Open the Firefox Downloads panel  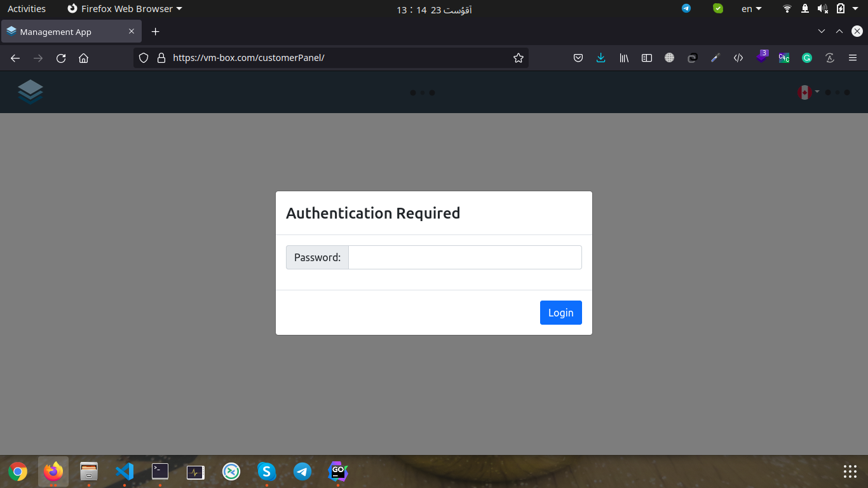pyautogui.click(x=601, y=58)
